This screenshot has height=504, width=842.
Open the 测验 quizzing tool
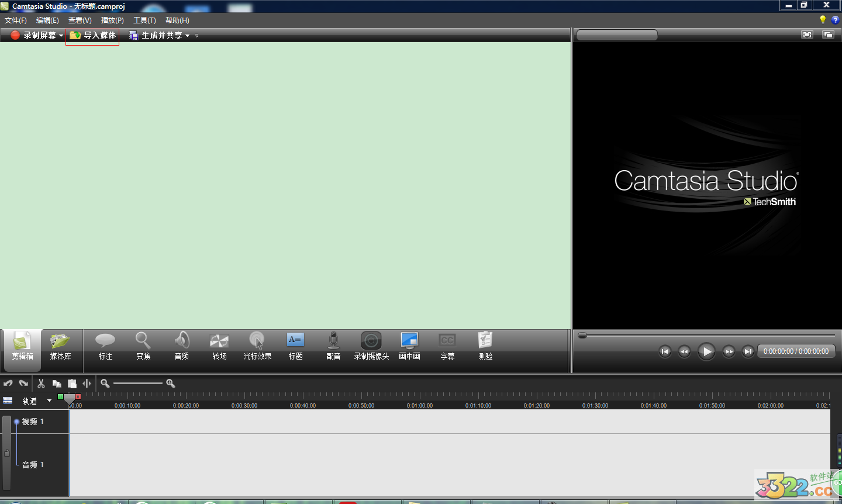(x=485, y=347)
